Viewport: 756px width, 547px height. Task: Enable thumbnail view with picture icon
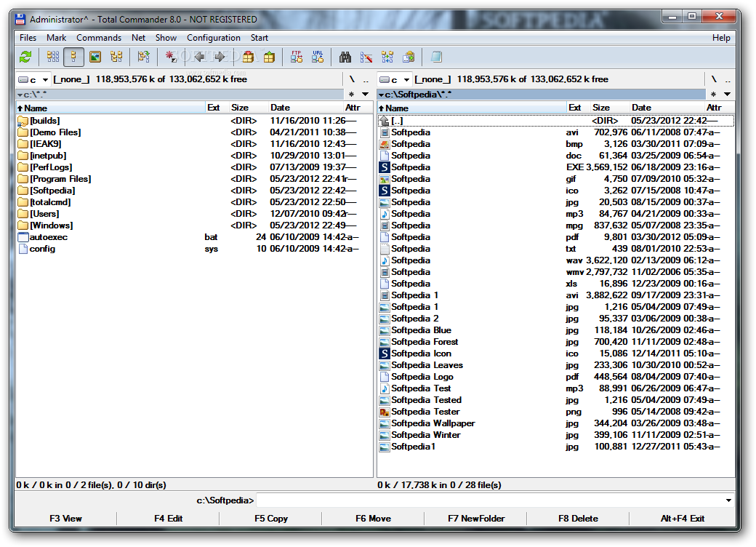pos(95,57)
